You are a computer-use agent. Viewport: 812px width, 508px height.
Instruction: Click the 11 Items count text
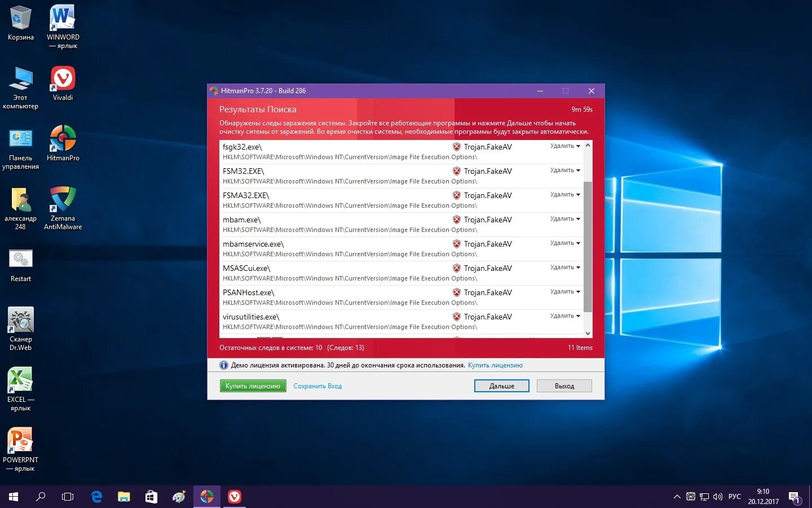tap(580, 348)
